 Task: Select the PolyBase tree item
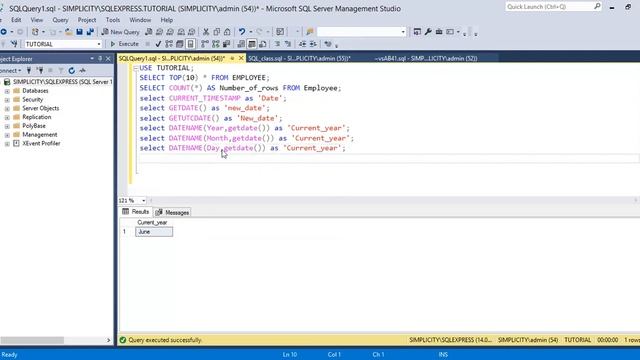(34, 126)
